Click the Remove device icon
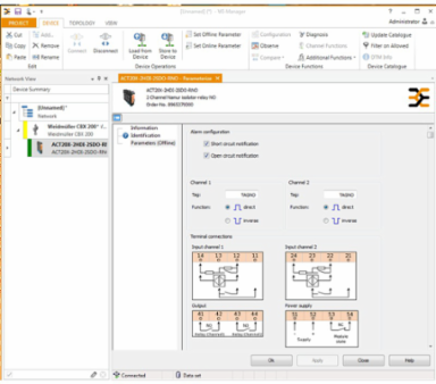Viewport: 436px width, 384px height. (36, 46)
